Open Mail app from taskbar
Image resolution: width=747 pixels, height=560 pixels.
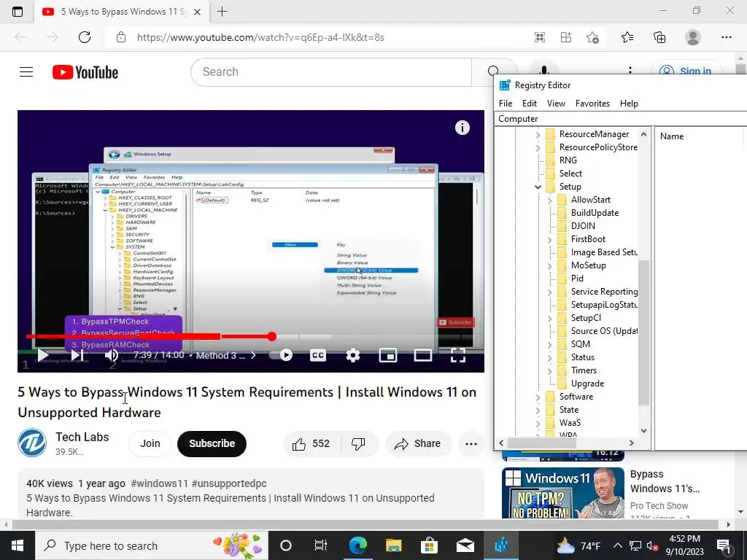(465, 545)
